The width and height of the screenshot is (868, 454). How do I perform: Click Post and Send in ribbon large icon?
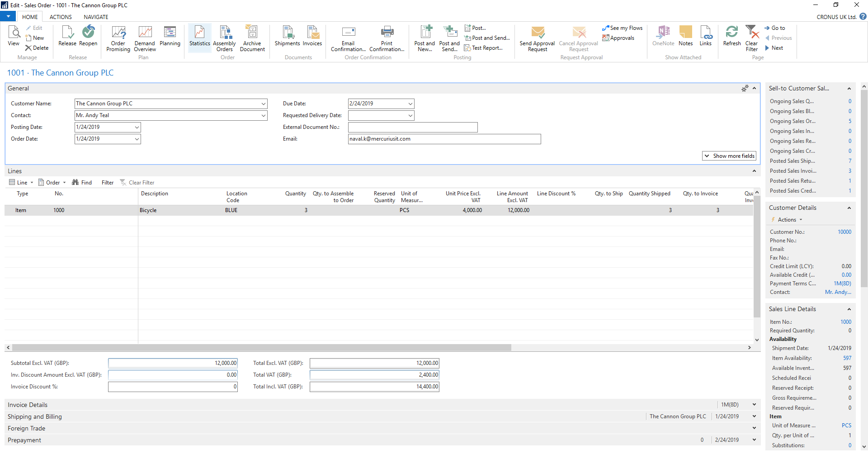[x=449, y=38]
